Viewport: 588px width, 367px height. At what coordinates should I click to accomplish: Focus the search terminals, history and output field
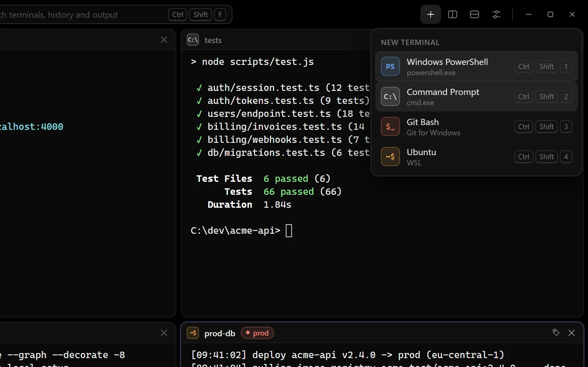pyautogui.click(x=116, y=14)
